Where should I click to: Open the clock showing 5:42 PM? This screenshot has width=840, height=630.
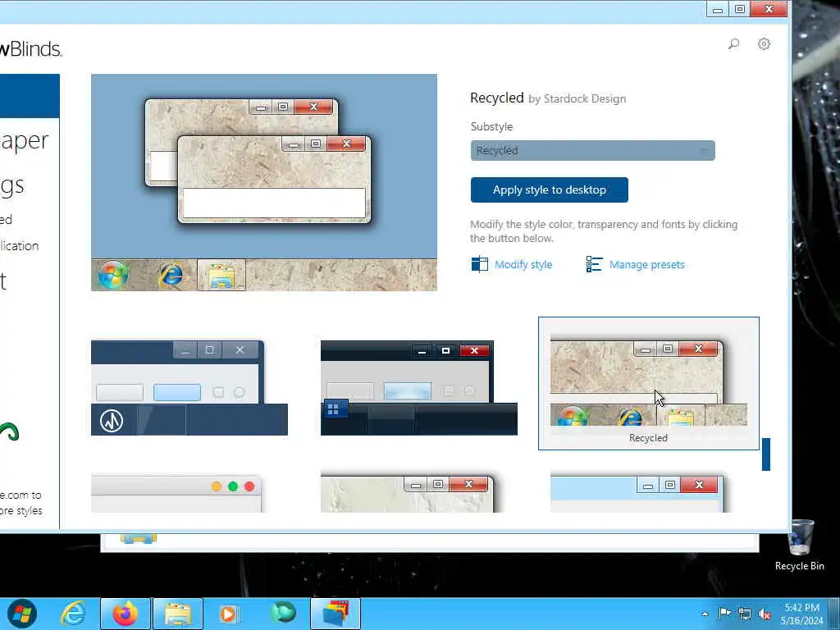click(801, 614)
